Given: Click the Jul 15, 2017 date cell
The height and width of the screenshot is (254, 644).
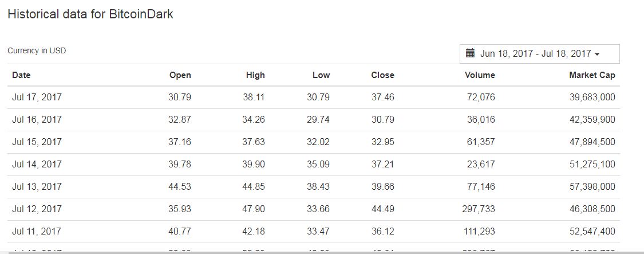Looking at the screenshot, I should (x=37, y=142).
